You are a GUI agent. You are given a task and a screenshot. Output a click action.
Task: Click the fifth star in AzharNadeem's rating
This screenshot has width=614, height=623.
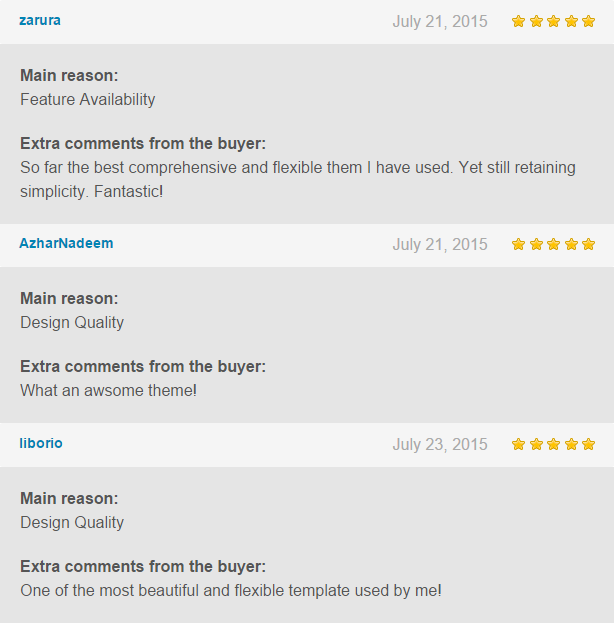(588, 244)
